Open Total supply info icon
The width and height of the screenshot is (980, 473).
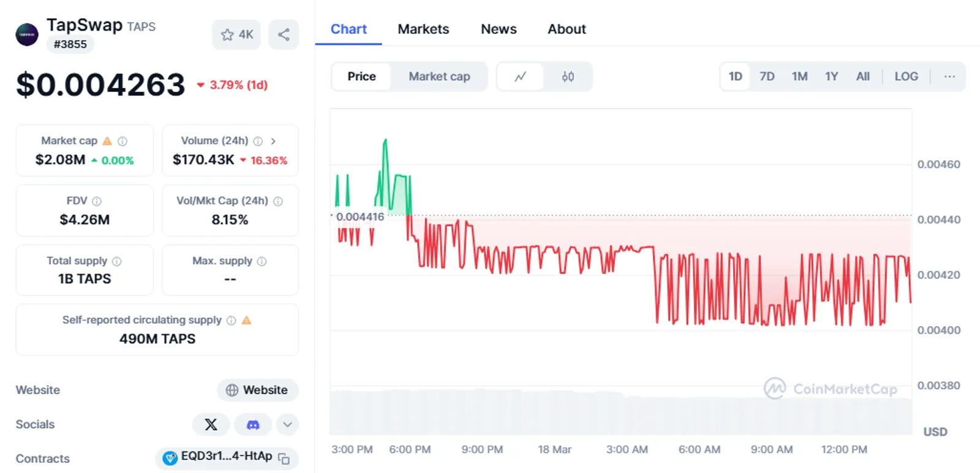tap(117, 261)
